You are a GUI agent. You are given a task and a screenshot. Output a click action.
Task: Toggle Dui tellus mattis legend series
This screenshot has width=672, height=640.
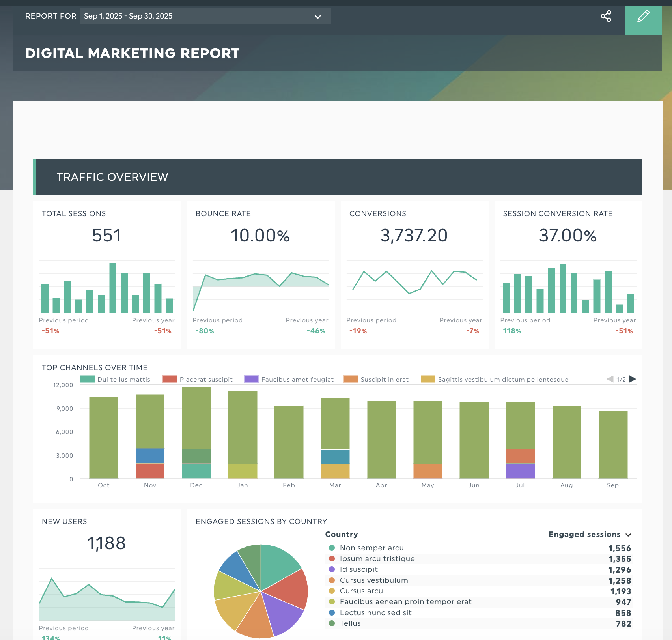[116, 379]
